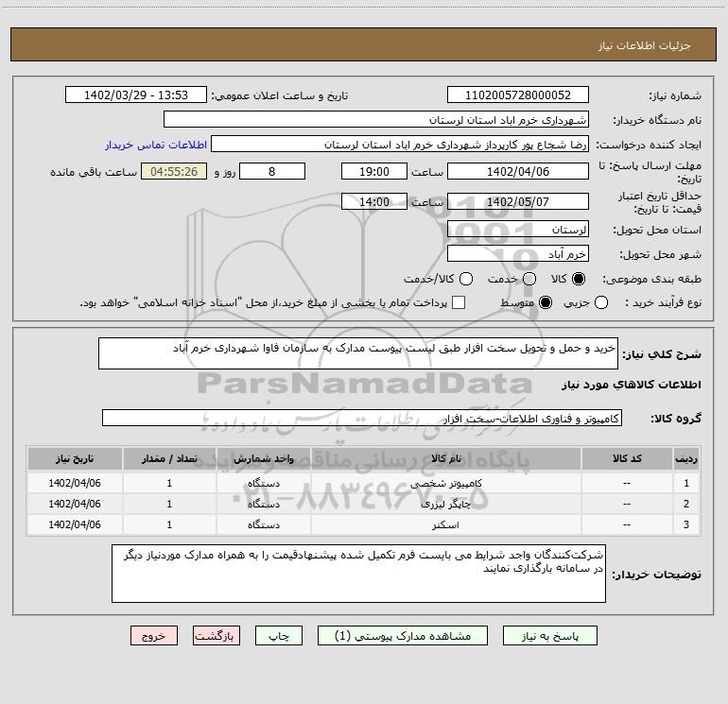Open مشاهده مدارک پیوستی (1) button
This screenshot has width=728, height=704.
click(x=403, y=636)
